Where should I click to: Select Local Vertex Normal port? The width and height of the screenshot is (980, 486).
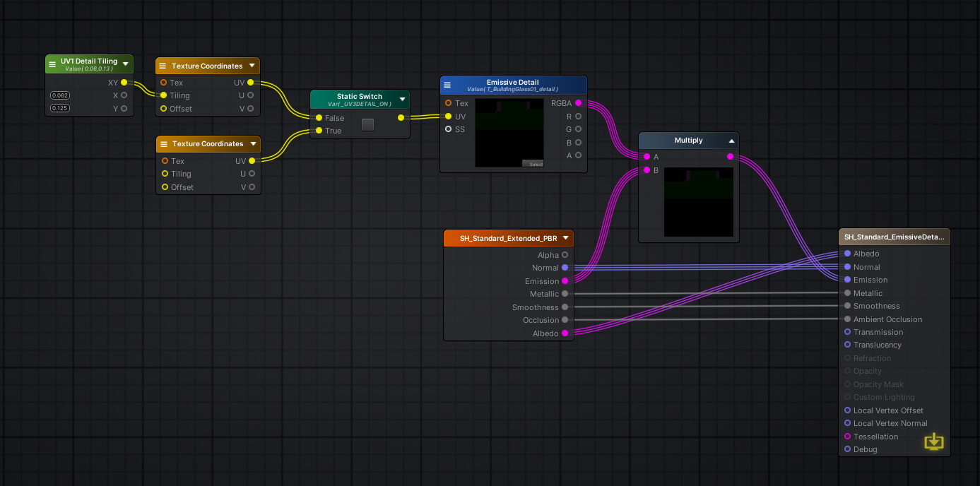click(847, 423)
